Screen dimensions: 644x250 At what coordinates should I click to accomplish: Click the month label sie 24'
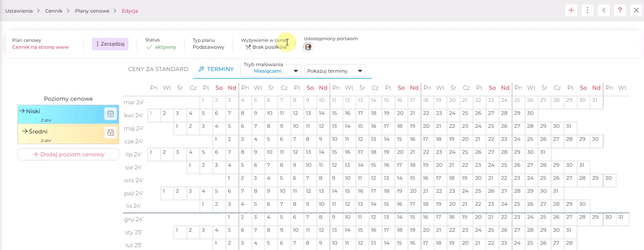(x=134, y=167)
